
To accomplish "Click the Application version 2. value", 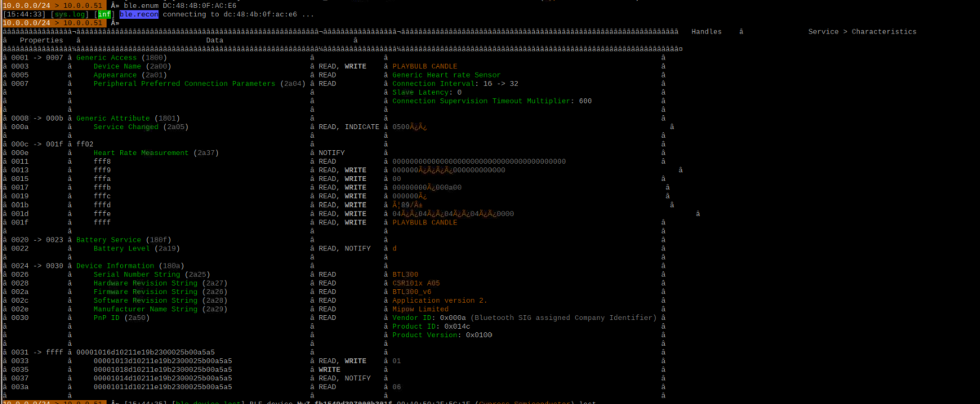I will click(440, 300).
